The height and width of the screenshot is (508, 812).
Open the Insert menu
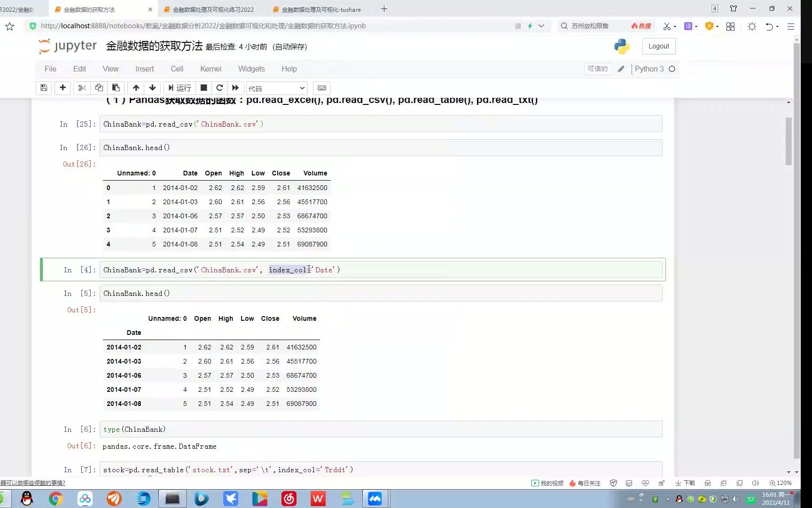pyautogui.click(x=145, y=69)
